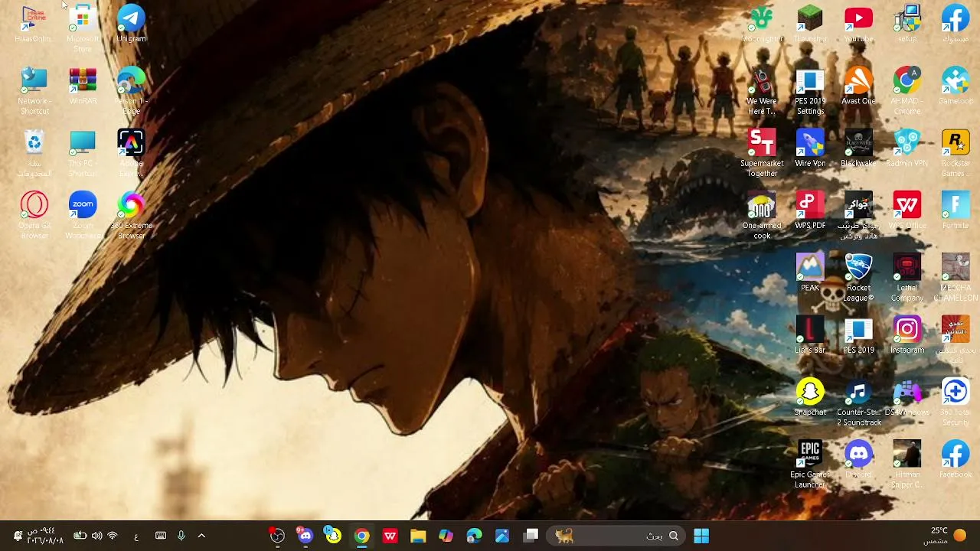Select the WPS PDF desktop shortcut

(810, 210)
